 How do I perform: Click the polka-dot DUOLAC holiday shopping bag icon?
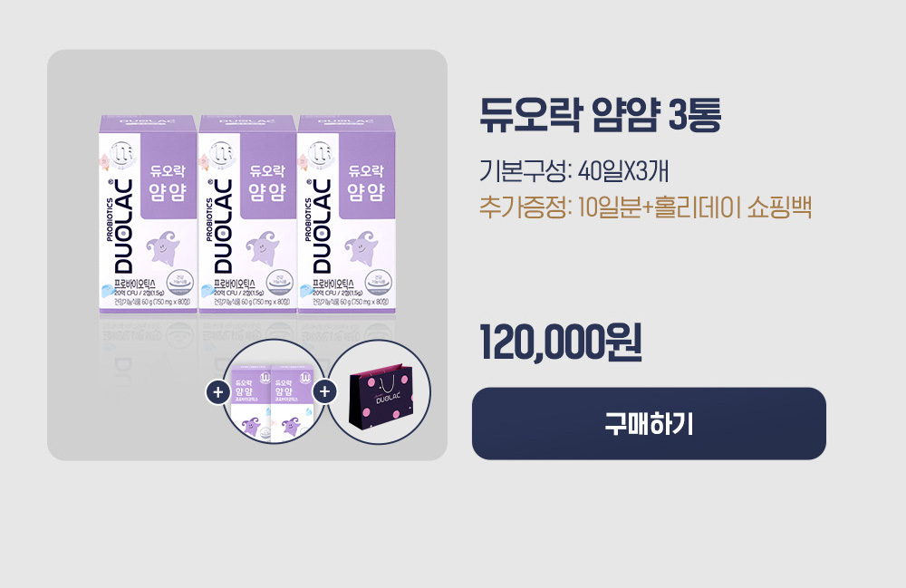381,395
